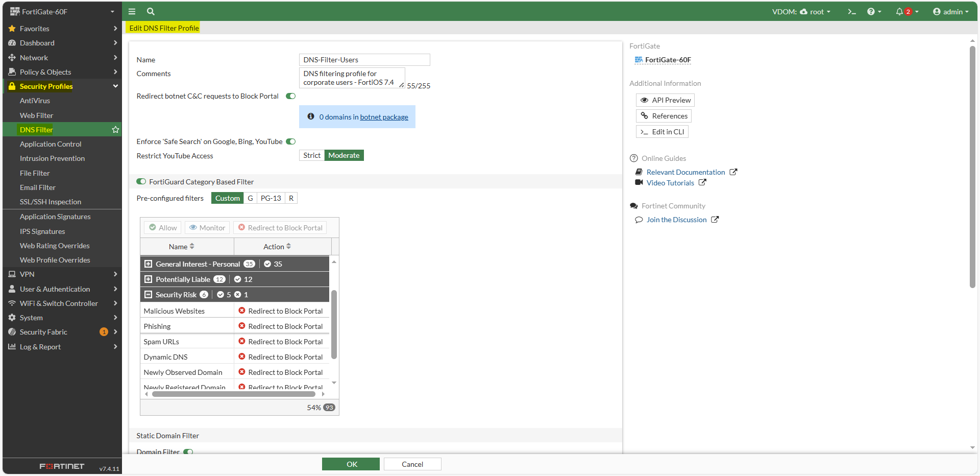Click the info icon in botnet notice
Viewport: 980px width, 476px height.
coord(311,116)
